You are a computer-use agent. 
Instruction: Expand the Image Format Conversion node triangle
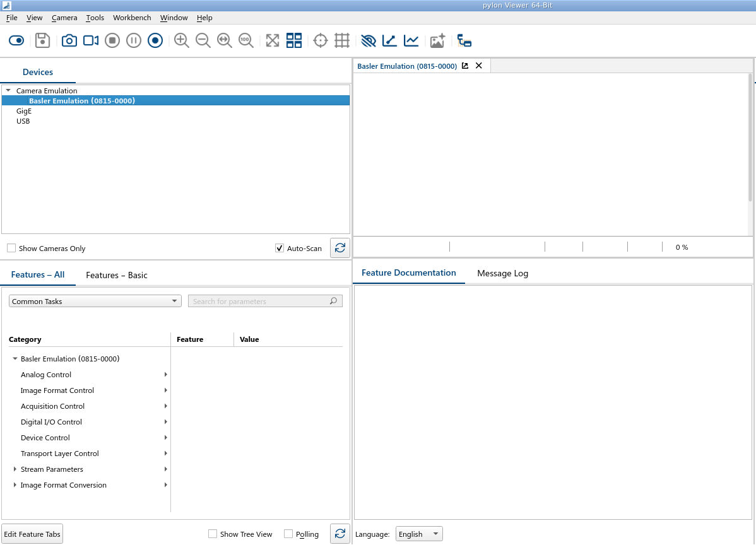pos(15,485)
